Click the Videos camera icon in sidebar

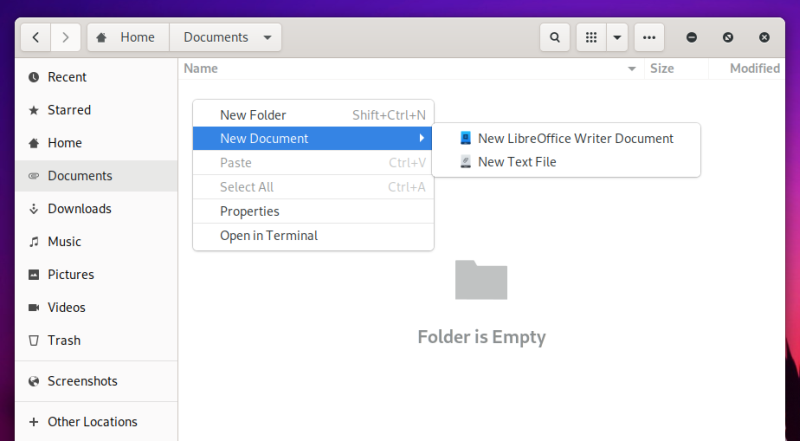pos(34,308)
